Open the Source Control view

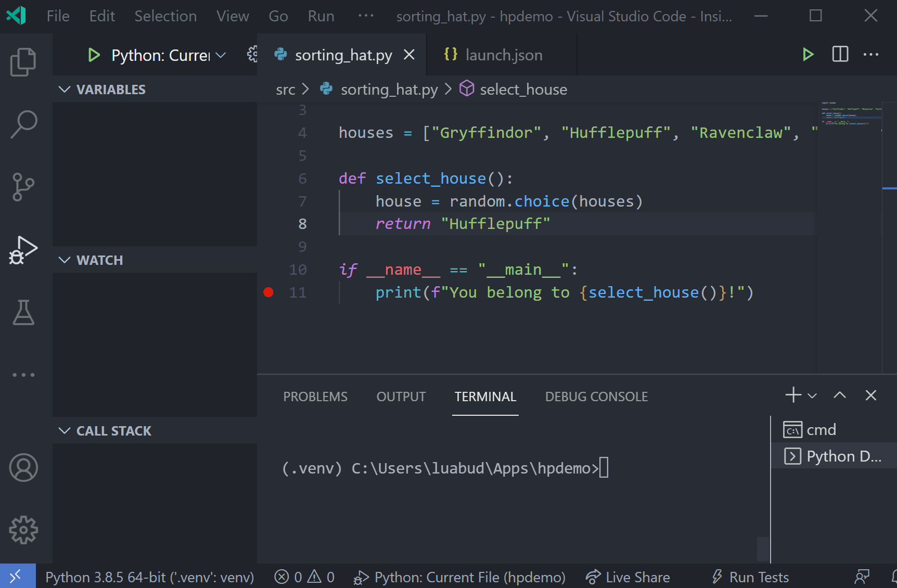(x=23, y=187)
